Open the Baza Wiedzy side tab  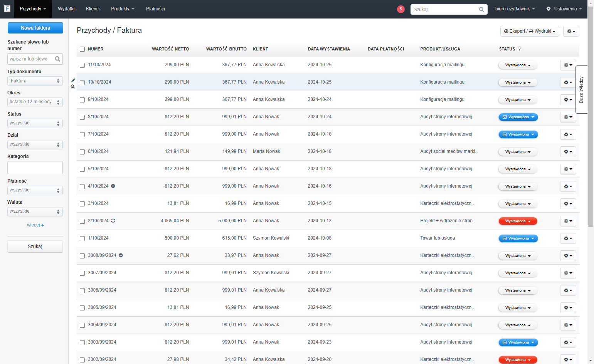(x=581, y=89)
